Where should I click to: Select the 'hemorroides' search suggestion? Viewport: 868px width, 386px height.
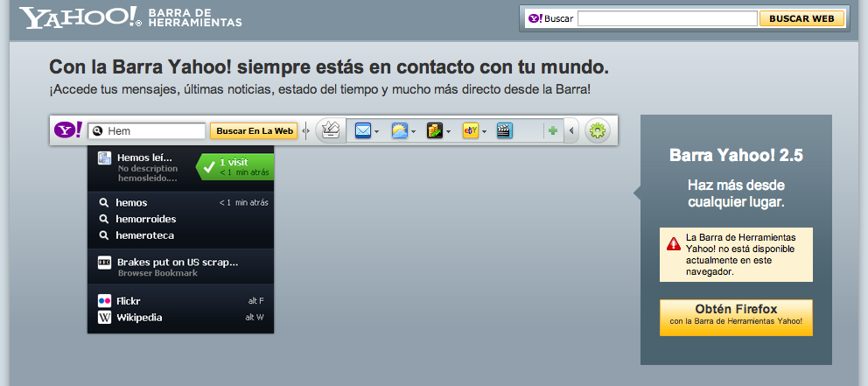(x=145, y=219)
